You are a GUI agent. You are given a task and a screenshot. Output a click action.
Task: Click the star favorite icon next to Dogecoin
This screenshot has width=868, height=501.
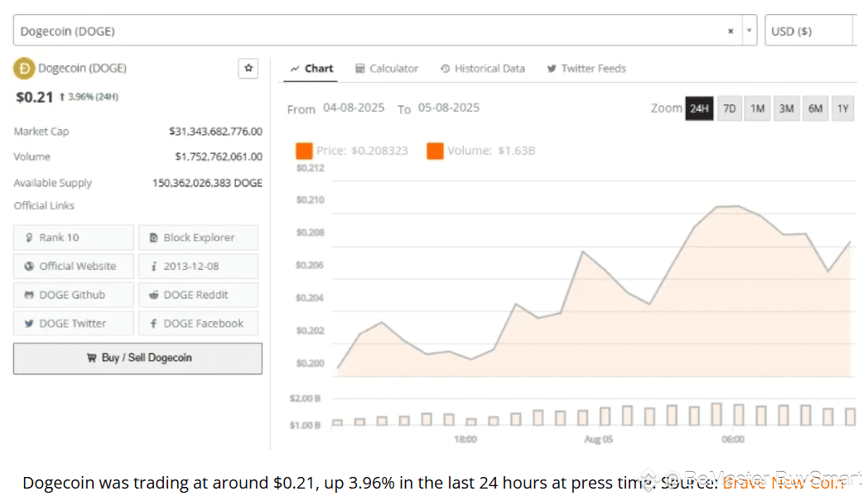pos(248,68)
